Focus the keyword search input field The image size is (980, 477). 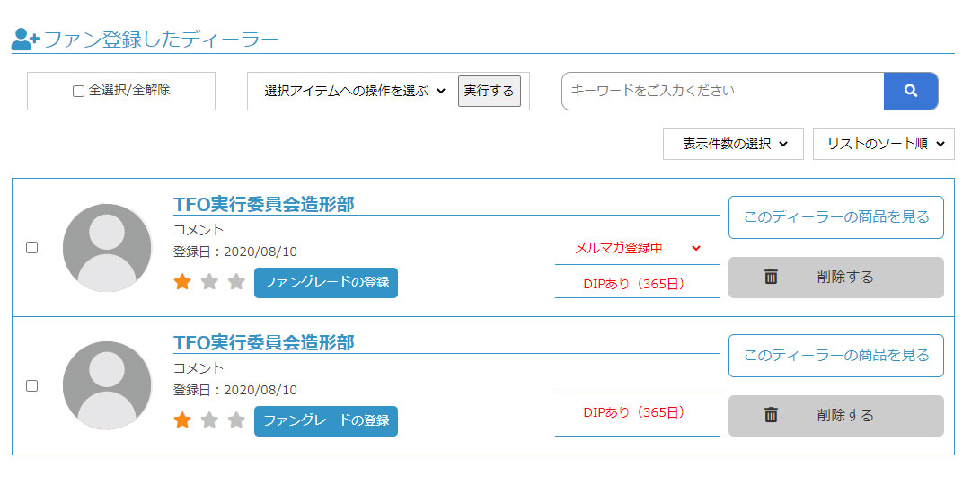[x=722, y=91]
